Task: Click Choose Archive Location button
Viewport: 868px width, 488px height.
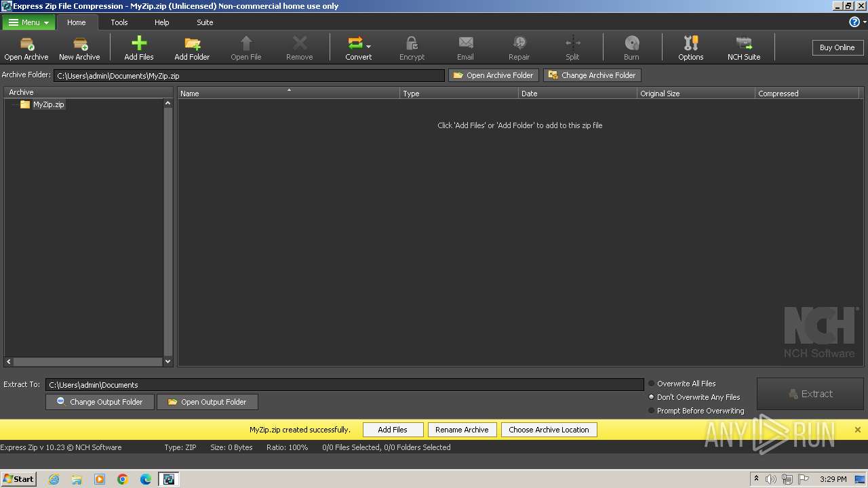Action: pos(549,430)
